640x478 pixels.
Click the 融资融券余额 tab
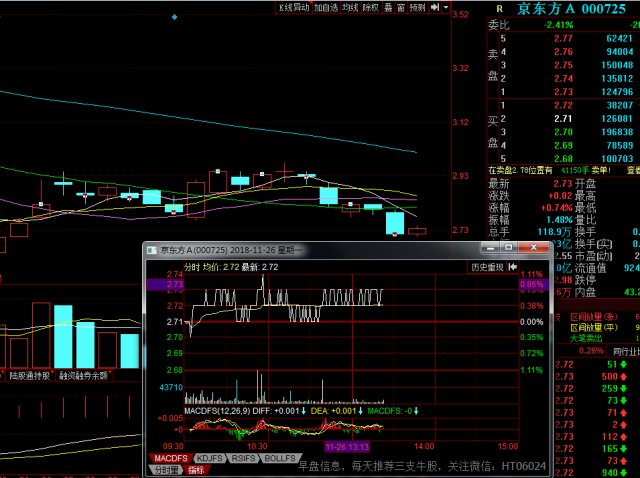pyautogui.click(x=84, y=376)
